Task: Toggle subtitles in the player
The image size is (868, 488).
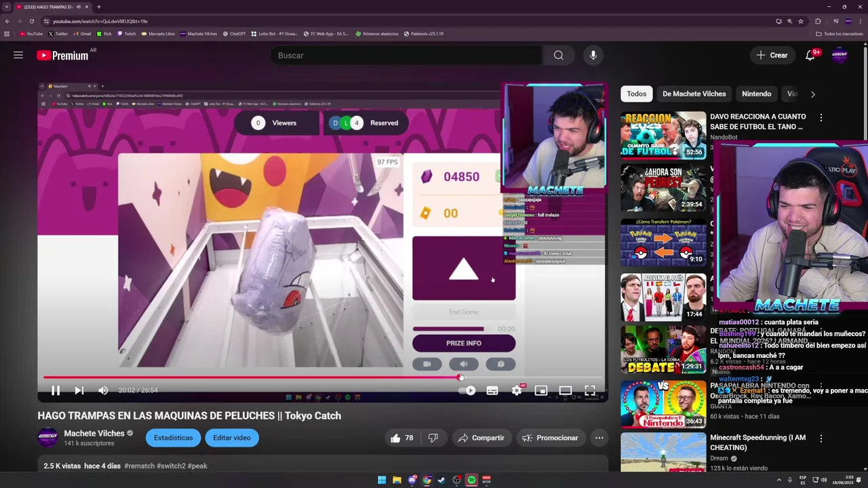Action: 492,390
